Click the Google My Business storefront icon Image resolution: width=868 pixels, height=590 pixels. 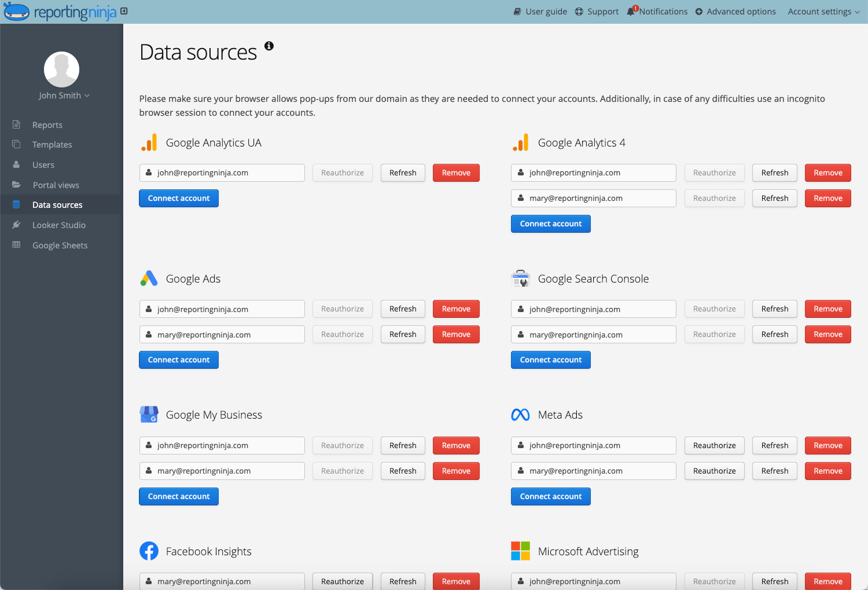pos(149,415)
